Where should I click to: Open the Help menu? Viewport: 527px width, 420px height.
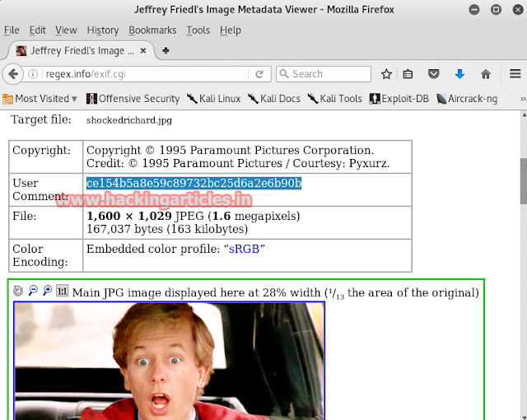coord(231,30)
